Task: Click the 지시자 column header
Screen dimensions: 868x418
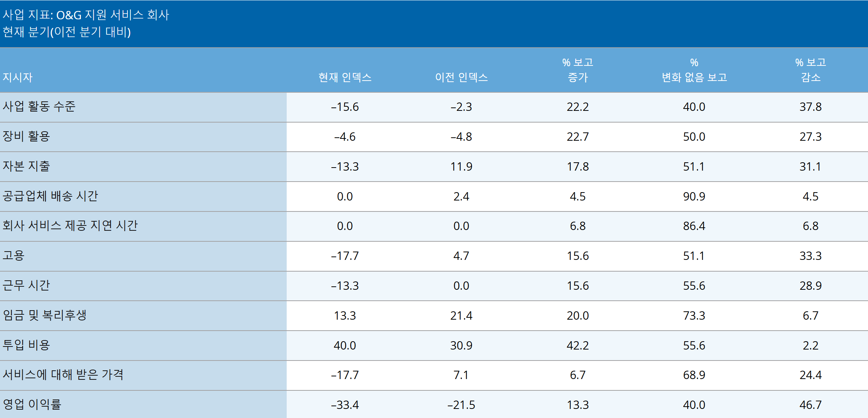Action: click(17, 78)
